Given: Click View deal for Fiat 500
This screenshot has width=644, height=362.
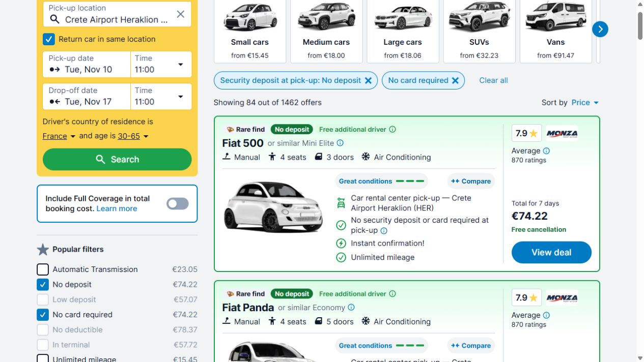Looking at the screenshot, I should pos(551,253).
